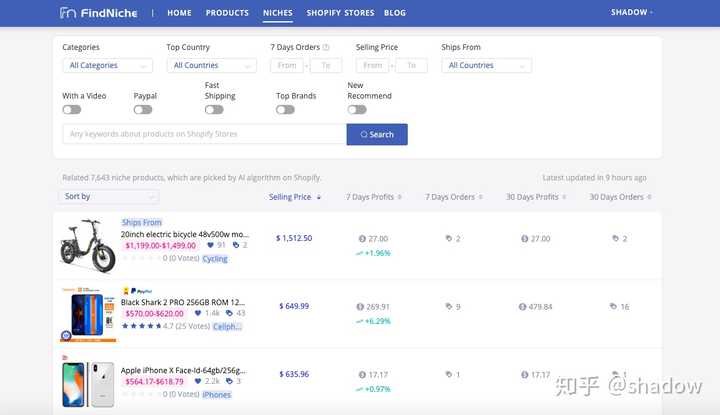Open the 20inch electric bicycle product title
720x415 pixels.
(185, 234)
